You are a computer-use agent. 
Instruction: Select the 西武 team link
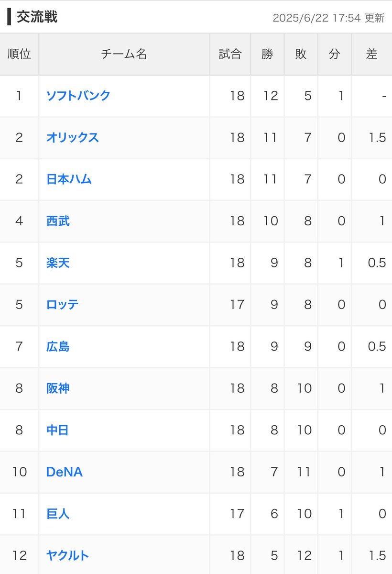pos(58,221)
